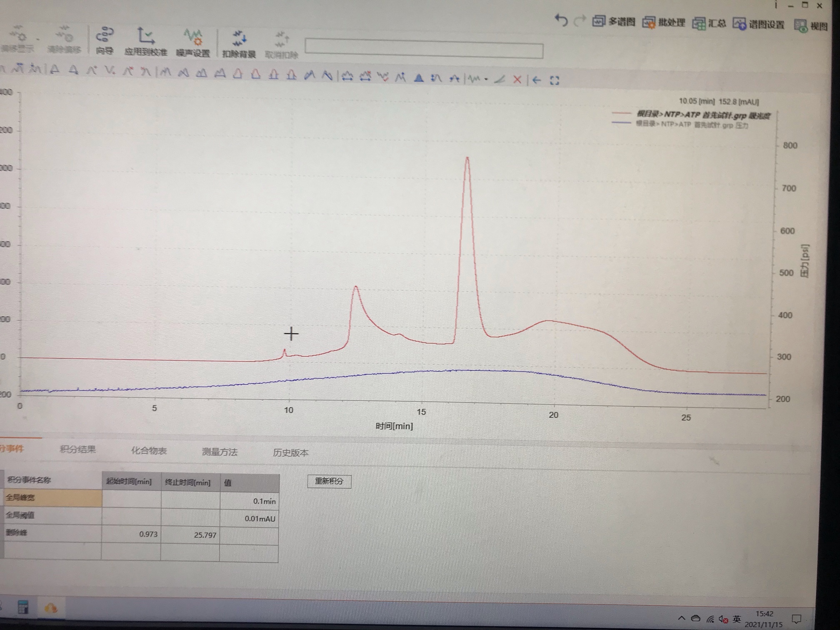Click the blue 压力 pressure legend entry
The image size is (840, 630).
[x=680, y=124]
